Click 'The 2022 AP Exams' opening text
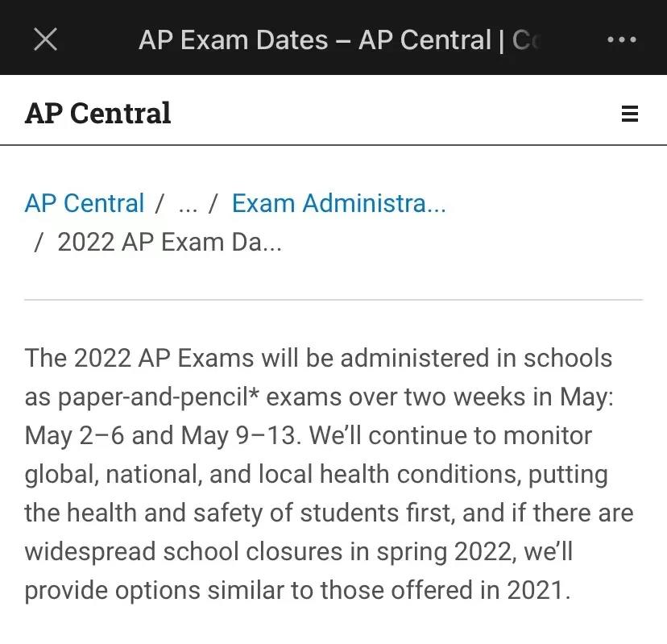The width and height of the screenshot is (667, 644). (x=139, y=358)
